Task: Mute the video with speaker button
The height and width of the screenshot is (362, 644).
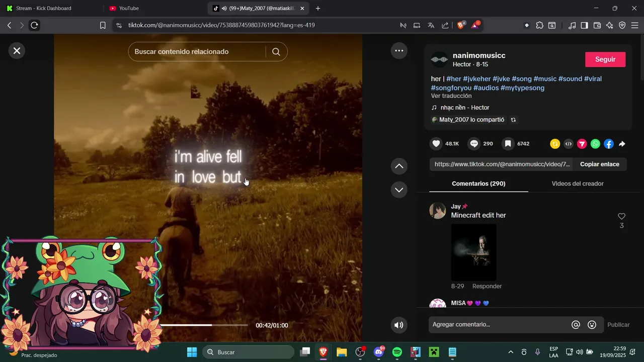Action: 399,325
